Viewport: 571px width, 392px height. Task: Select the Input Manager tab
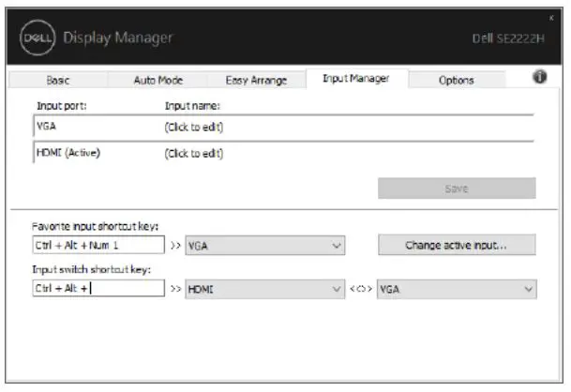pyautogui.click(x=356, y=79)
